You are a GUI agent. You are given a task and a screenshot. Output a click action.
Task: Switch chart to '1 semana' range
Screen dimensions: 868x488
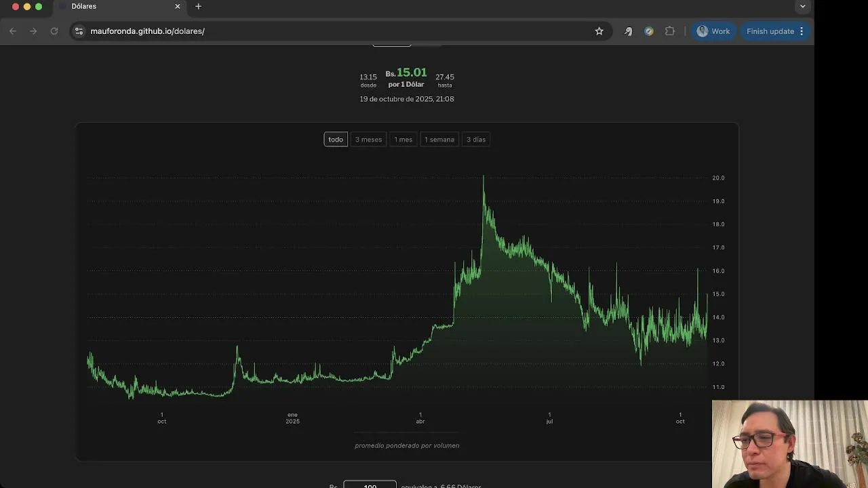point(439,140)
